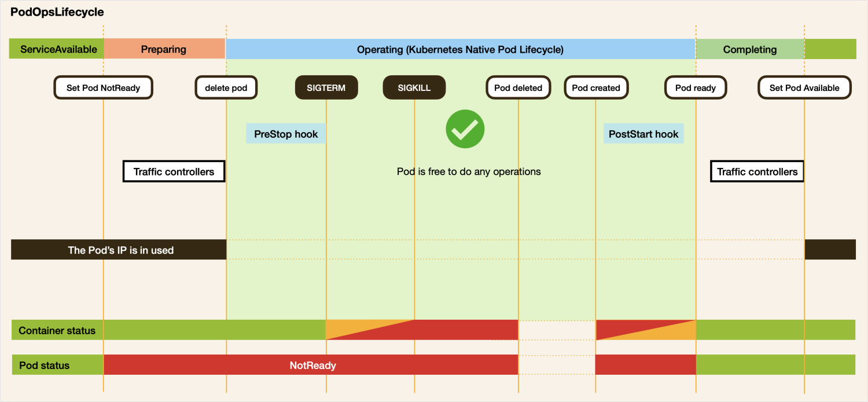Expand the Preparing phase section

pos(164,49)
